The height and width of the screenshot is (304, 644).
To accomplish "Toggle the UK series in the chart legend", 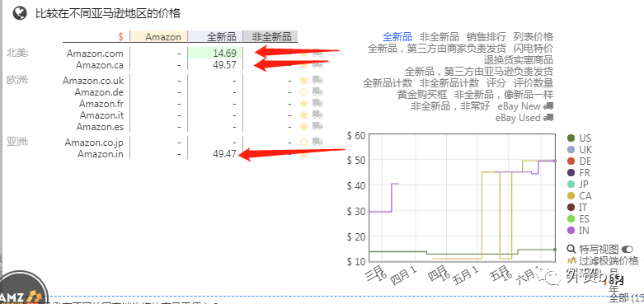I will point(579,150).
